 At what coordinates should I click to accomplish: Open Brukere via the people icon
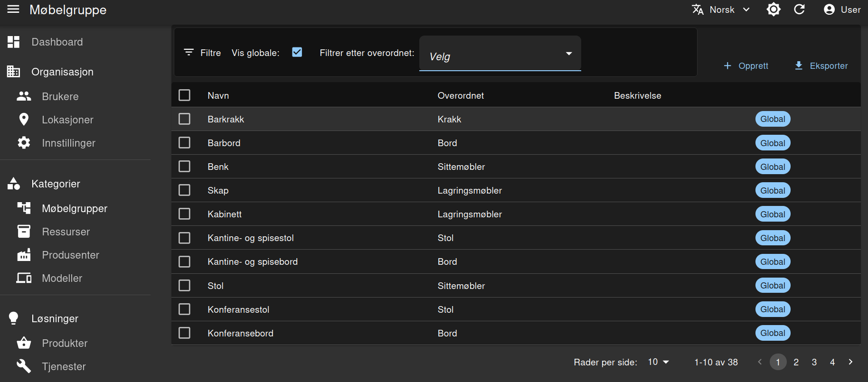(x=24, y=96)
